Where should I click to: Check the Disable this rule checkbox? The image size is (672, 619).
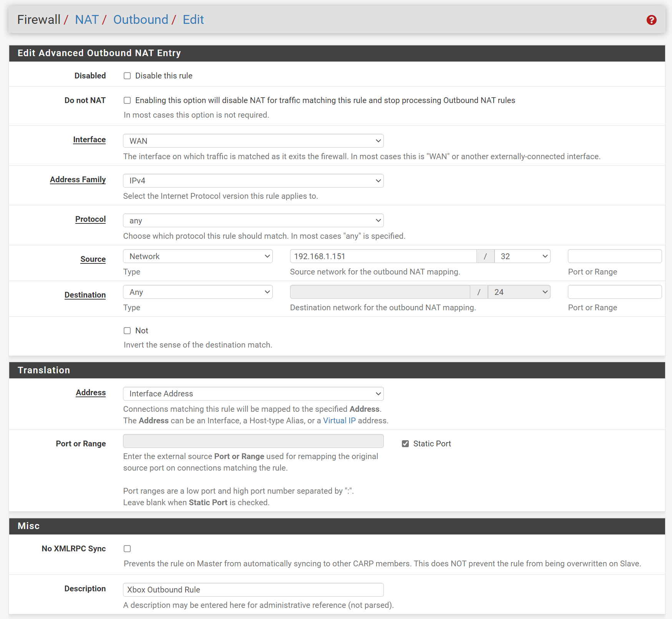coord(127,76)
